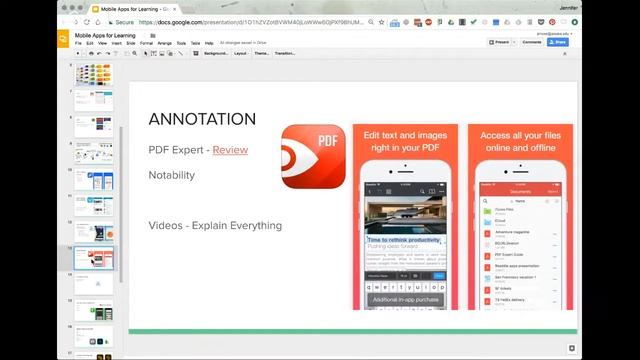
Task: Click the print icon in toolbar
Action: 91,53
